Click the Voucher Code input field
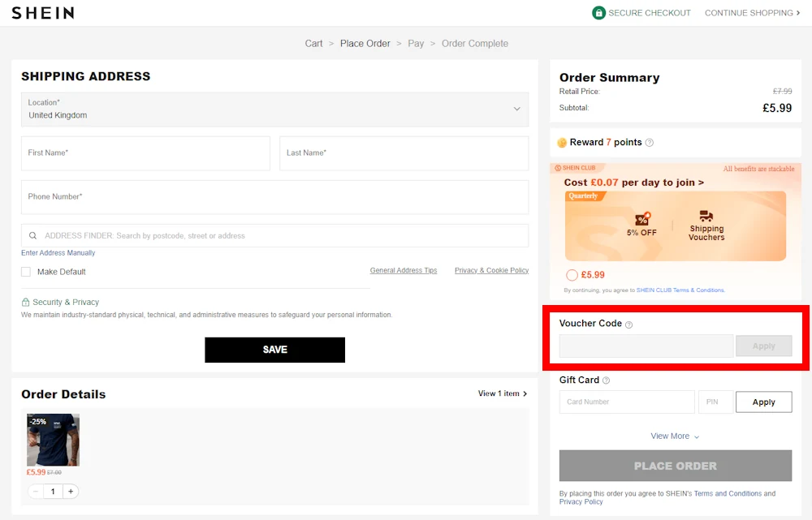Screen dimensions: 812x520 pos(646,346)
